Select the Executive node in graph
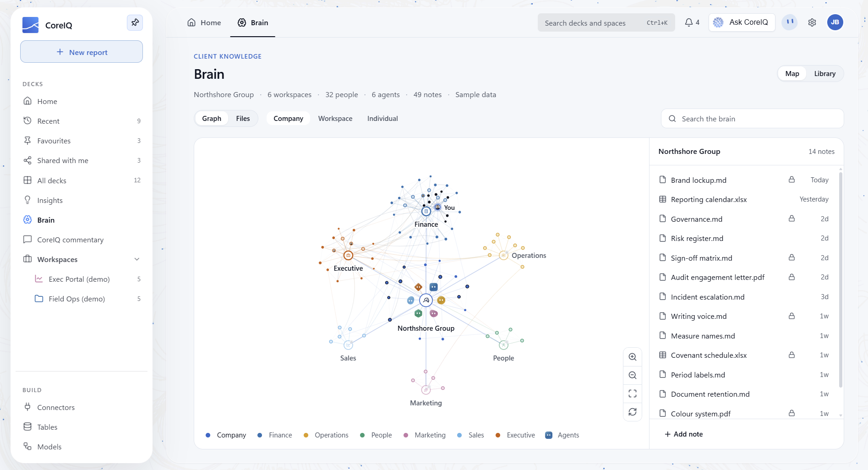 348,255
